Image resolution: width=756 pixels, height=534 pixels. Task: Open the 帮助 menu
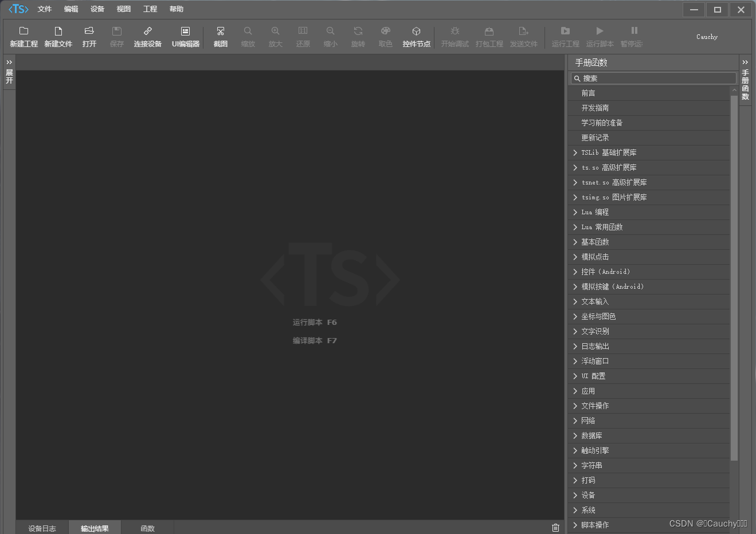point(177,9)
